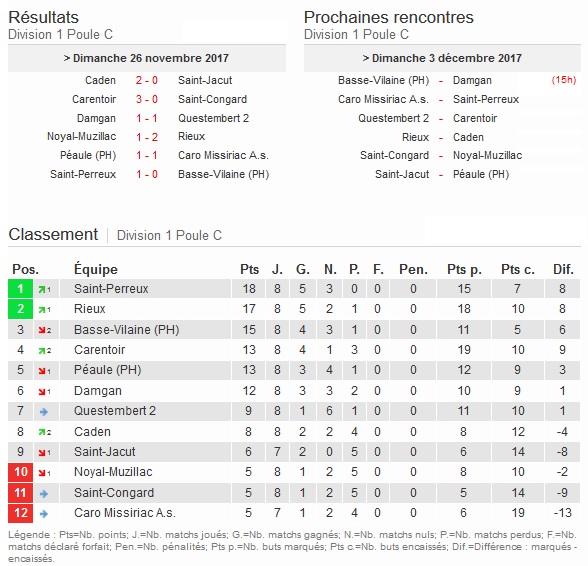
Task: Click the green up arrow beside Rieux
Action: click(41, 310)
